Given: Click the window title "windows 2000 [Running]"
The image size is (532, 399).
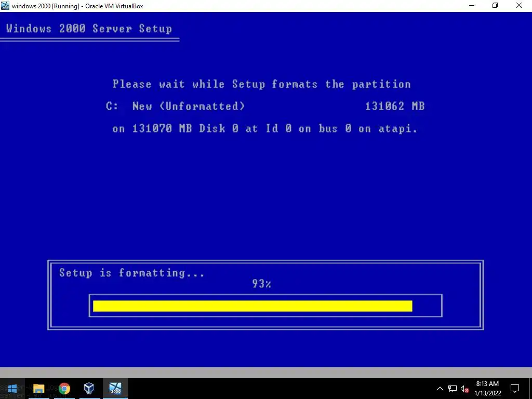Looking at the screenshot, I should pos(77,6).
